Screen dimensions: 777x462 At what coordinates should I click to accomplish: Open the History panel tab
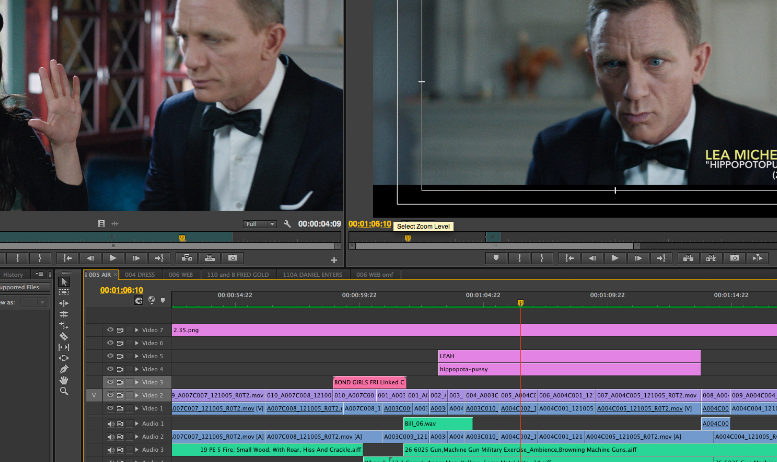pos(13,275)
